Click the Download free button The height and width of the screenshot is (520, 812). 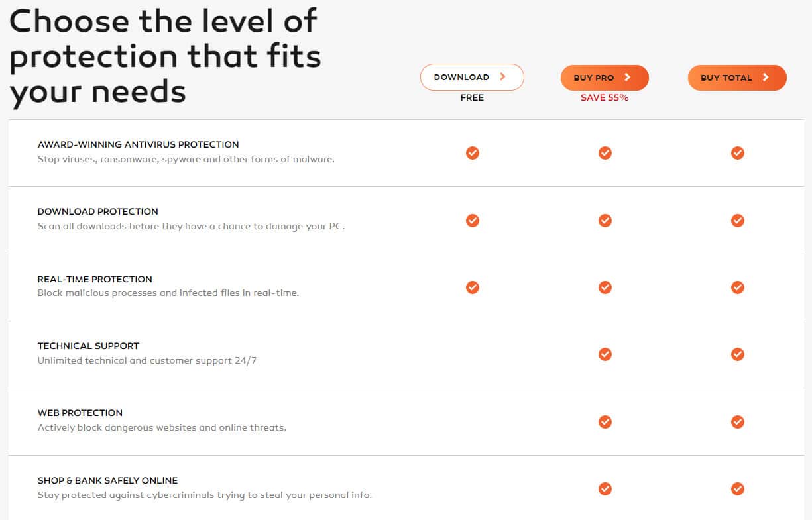click(472, 78)
